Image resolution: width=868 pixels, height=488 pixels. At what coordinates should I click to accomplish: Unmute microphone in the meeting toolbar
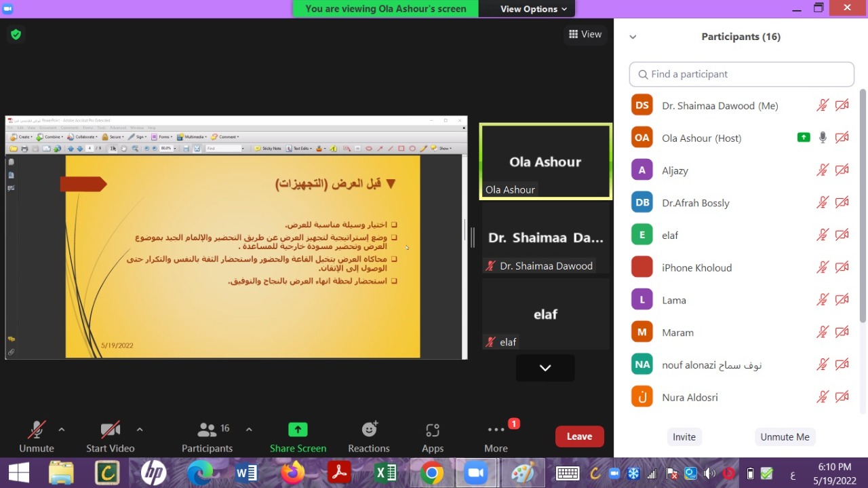(x=36, y=430)
